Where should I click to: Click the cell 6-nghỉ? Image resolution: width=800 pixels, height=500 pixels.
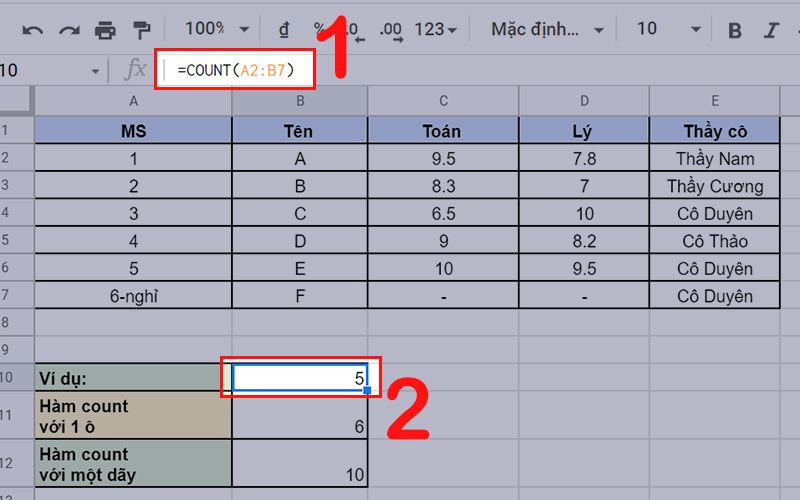pos(133,296)
